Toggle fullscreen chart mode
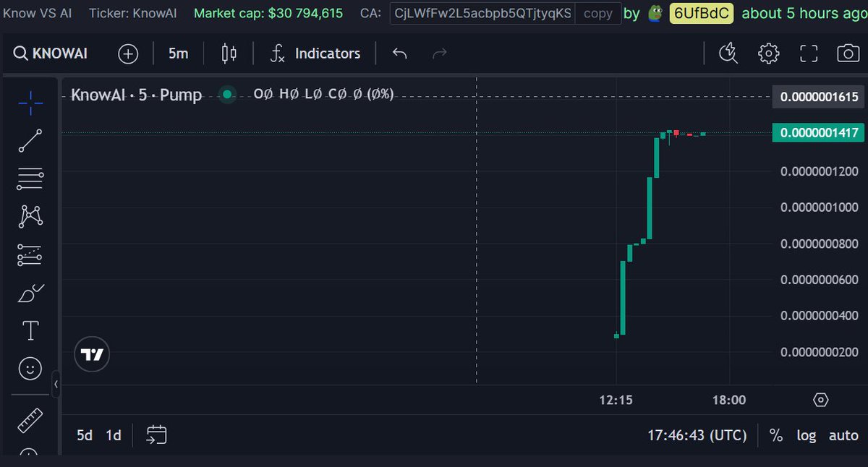Screen dimensions: 868x467 click(x=808, y=53)
